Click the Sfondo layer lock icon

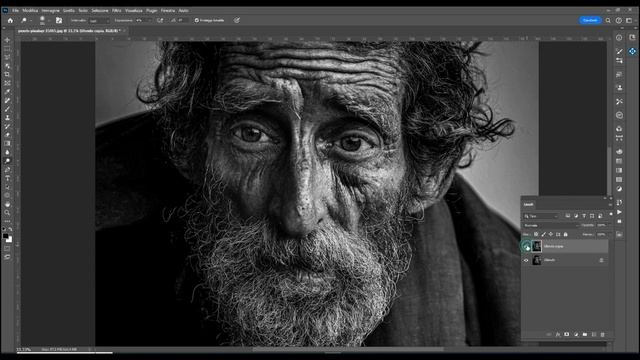pos(601,260)
